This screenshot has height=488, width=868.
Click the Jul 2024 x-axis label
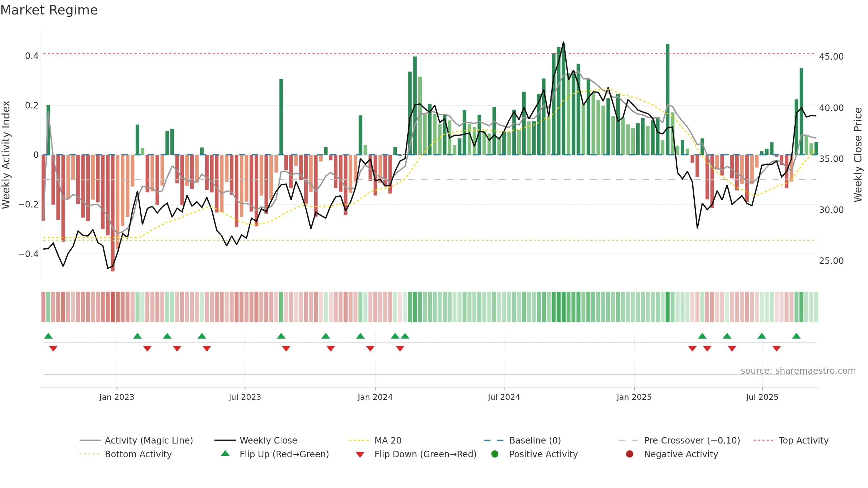pos(504,397)
